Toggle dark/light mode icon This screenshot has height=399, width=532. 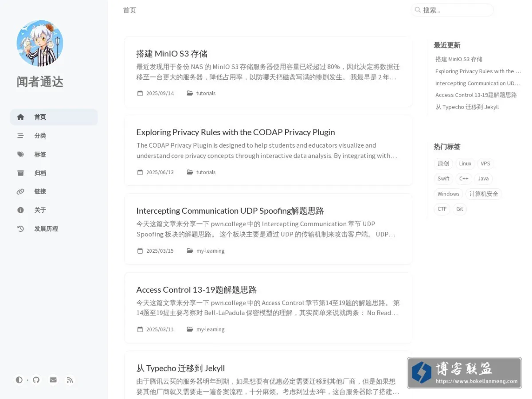tap(19, 380)
